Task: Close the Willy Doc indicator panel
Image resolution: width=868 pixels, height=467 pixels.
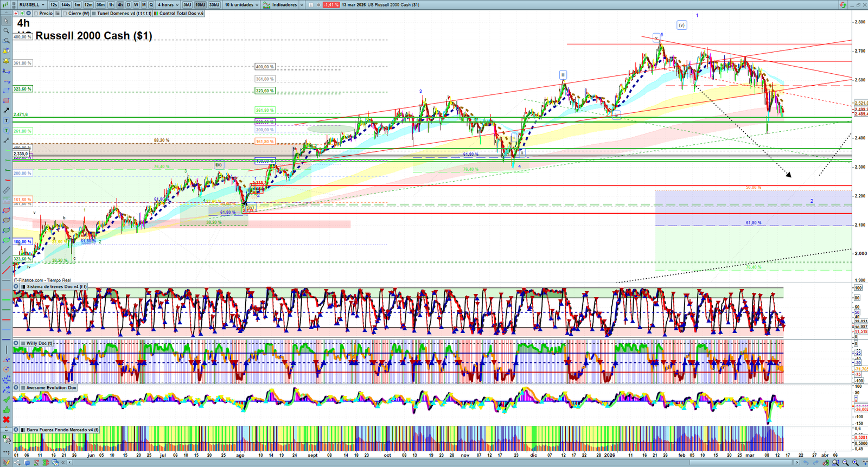Action: 16,343
